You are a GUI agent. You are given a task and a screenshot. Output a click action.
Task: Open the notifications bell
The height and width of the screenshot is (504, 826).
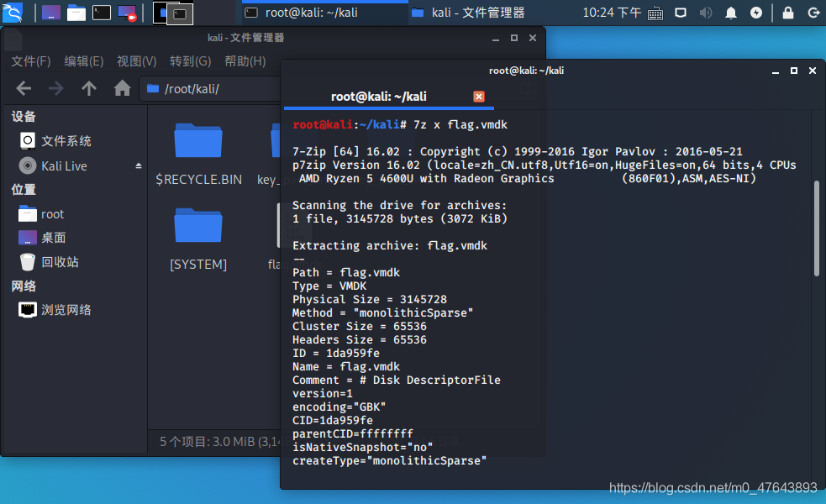[x=731, y=13]
